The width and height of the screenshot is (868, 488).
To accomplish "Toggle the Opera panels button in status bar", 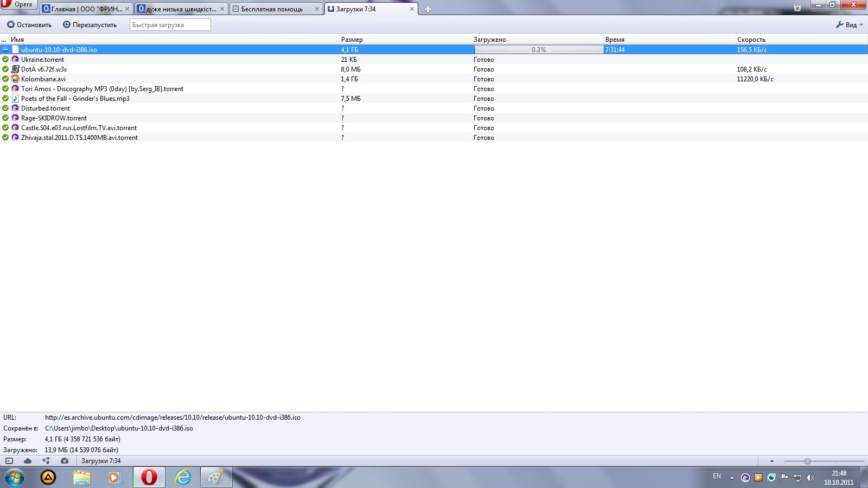I will (9, 461).
